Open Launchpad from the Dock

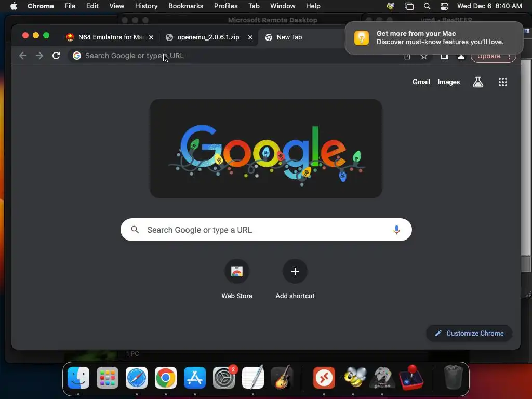pos(108,378)
